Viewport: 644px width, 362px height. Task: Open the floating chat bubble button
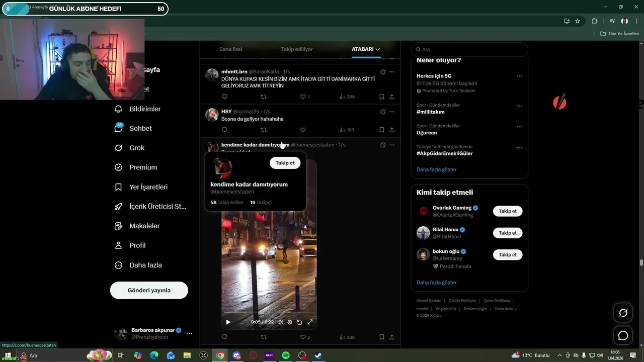click(623, 335)
